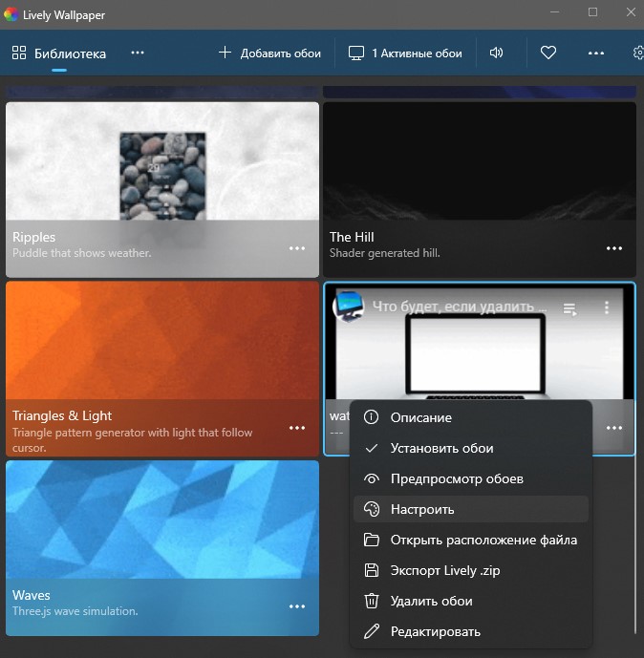This screenshot has height=658, width=644.
Task: Select the Ripples wallpaper thumbnail
Action: pyautogui.click(x=162, y=161)
